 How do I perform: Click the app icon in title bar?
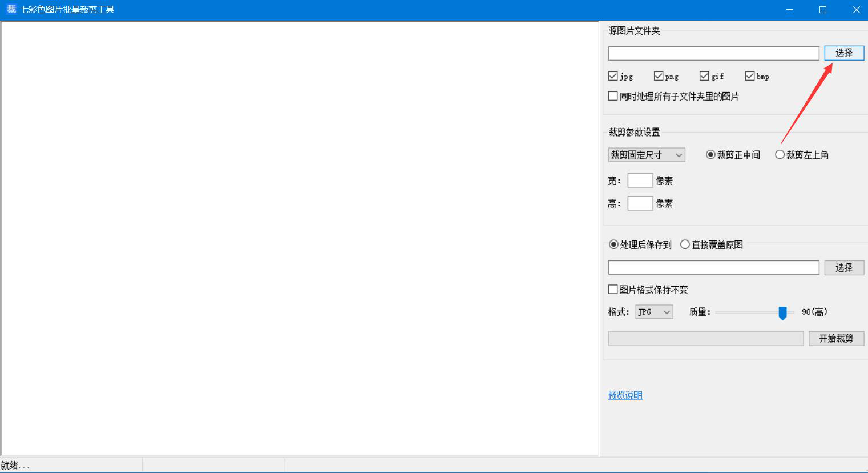click(x=11, y=9)
